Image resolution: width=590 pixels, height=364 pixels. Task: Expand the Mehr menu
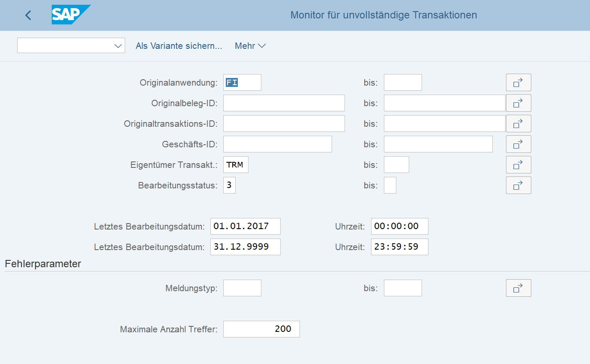point(250,46)
